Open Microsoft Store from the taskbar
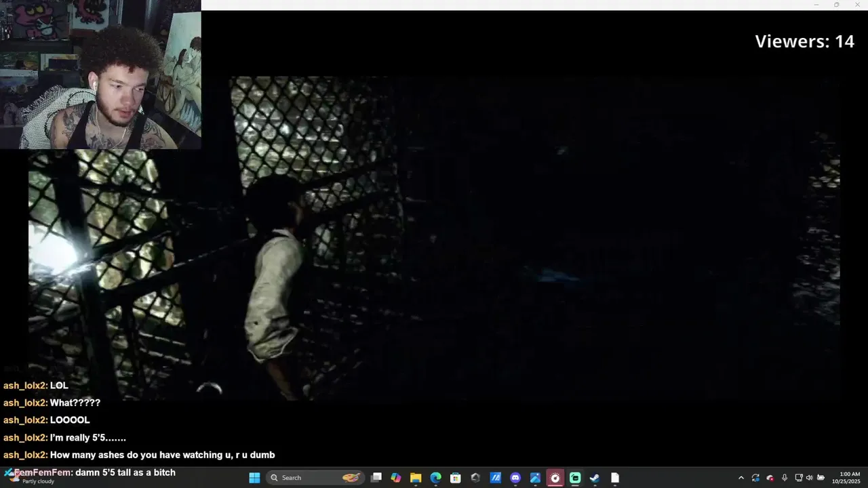868x488 pixels. pyautogui.click(x=456, y=478)
